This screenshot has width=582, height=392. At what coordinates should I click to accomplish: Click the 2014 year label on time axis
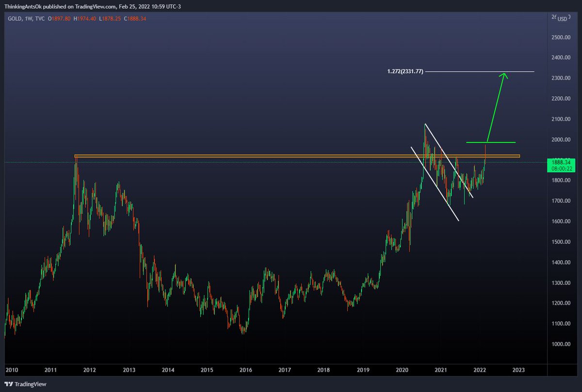click(x=168, y=370)
